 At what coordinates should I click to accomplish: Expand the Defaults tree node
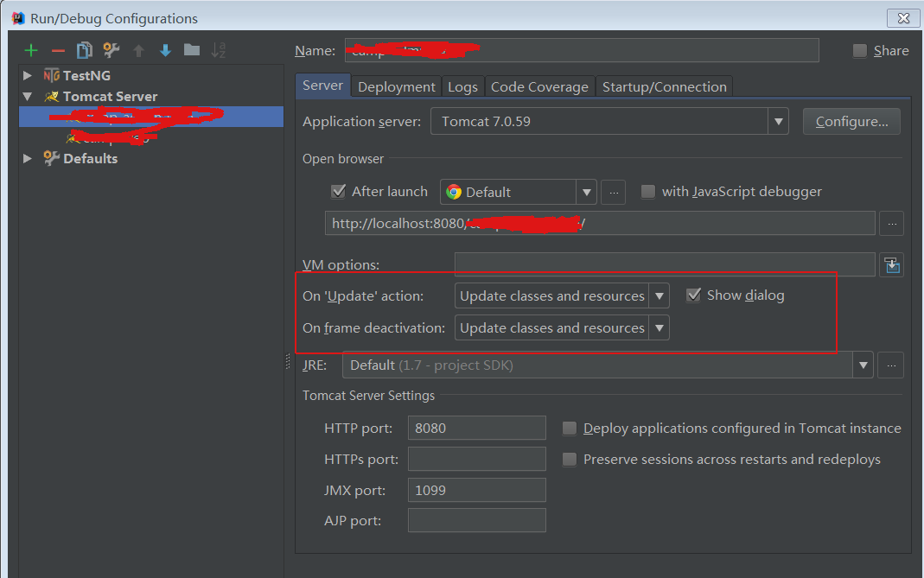[27, 158]
